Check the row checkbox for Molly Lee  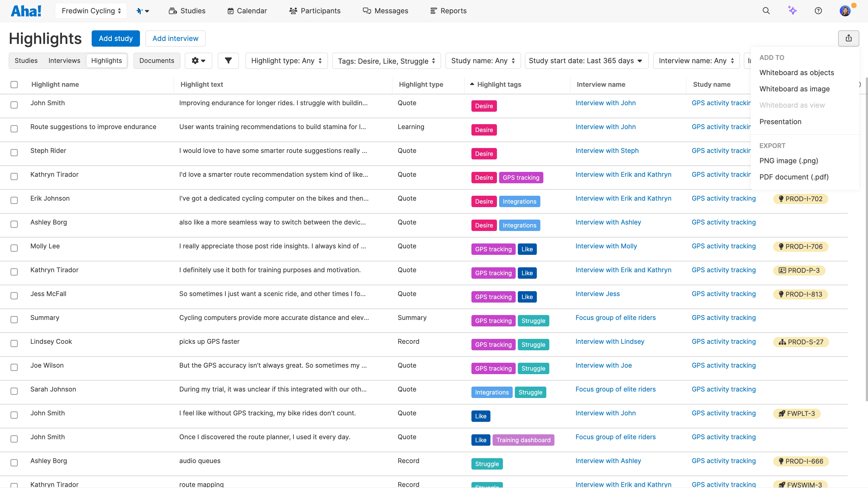coord(14,248)
